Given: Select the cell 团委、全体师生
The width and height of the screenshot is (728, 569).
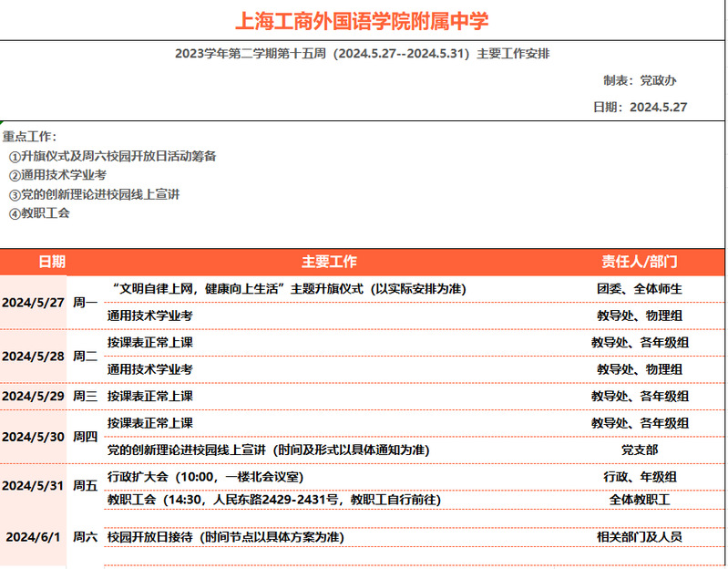Looking at the screenshot, I should pyautogui.click(x=640, y=289).
